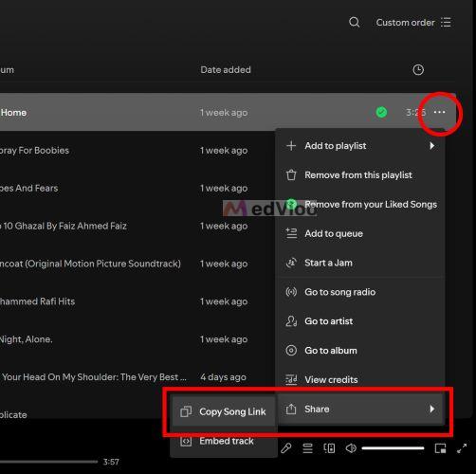The image size is (476, 474).
Task: Click the Date added column header
Action: (226, 70)
